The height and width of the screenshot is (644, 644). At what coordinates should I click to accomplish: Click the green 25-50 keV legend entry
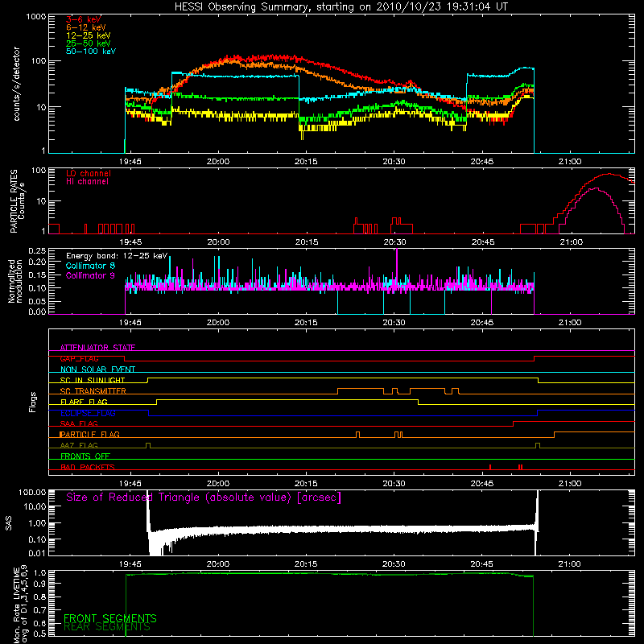pos(89,43)
